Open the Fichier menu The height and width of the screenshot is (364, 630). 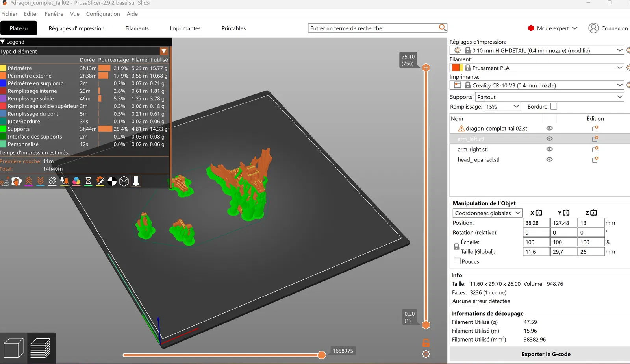point(9,14)
